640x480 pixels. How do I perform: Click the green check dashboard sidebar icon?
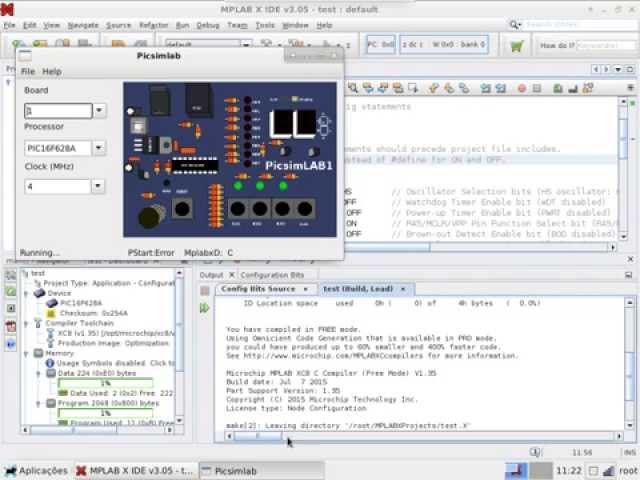click(x=11, y=291)
